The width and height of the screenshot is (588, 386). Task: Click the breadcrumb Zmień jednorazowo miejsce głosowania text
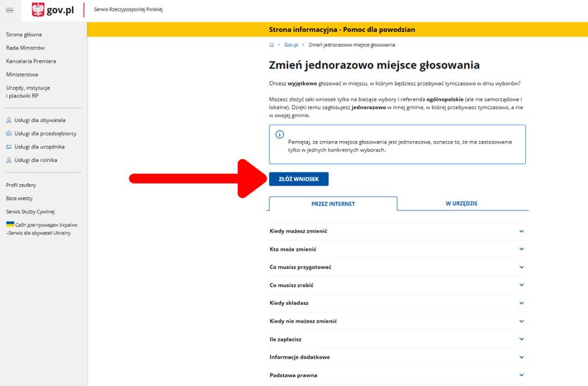click(x=351, y=45)
